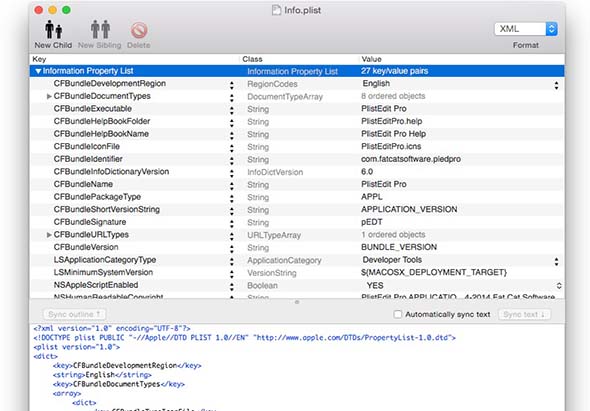Open English value popup for development region
Screen dimensions: 590x411
[556, 85]
